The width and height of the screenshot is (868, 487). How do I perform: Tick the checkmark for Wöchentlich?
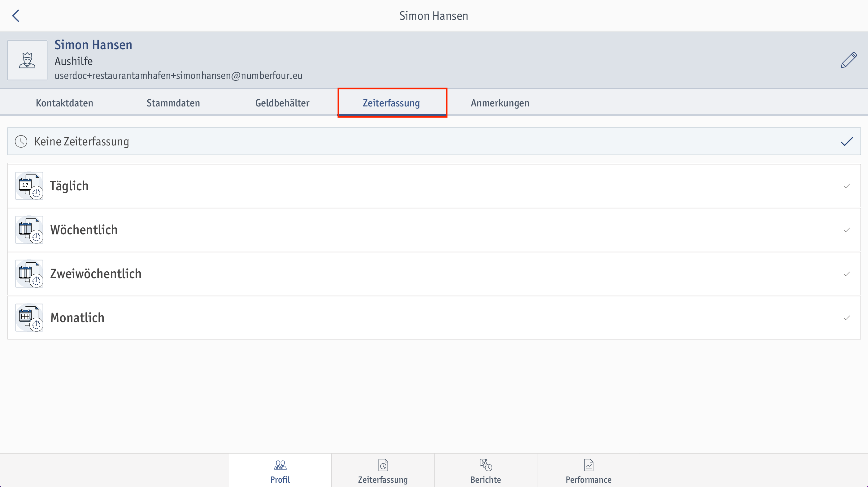(x=847, y=230)
